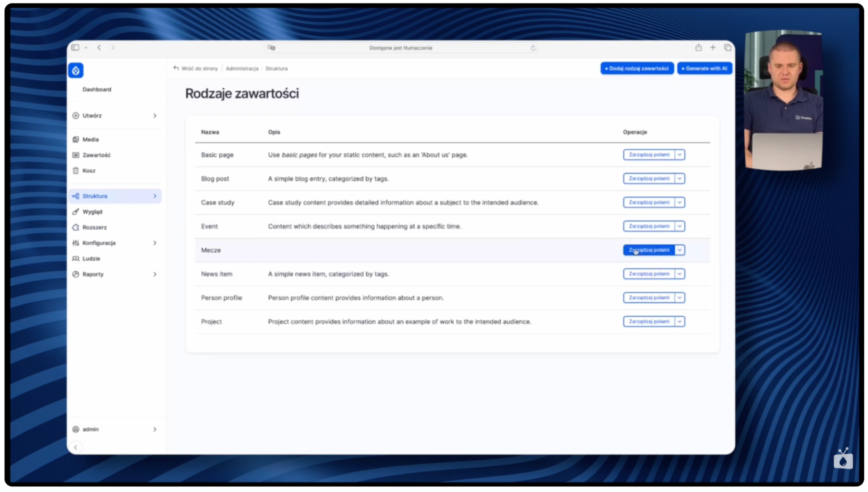Viewport: 868px width, 492px height.
Task: Click the browser address bar translation message
Action: pyautogui.click(x=400, y=48)
